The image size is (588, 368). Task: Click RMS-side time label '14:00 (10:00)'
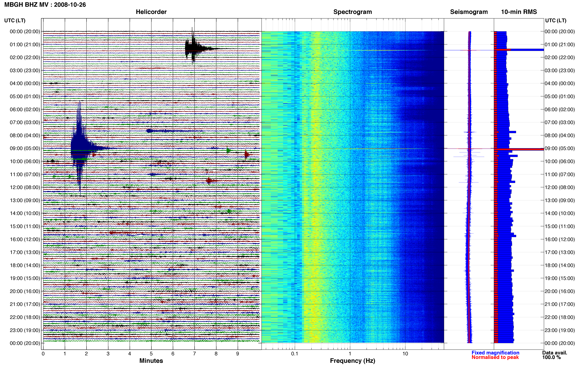point(560,213)
